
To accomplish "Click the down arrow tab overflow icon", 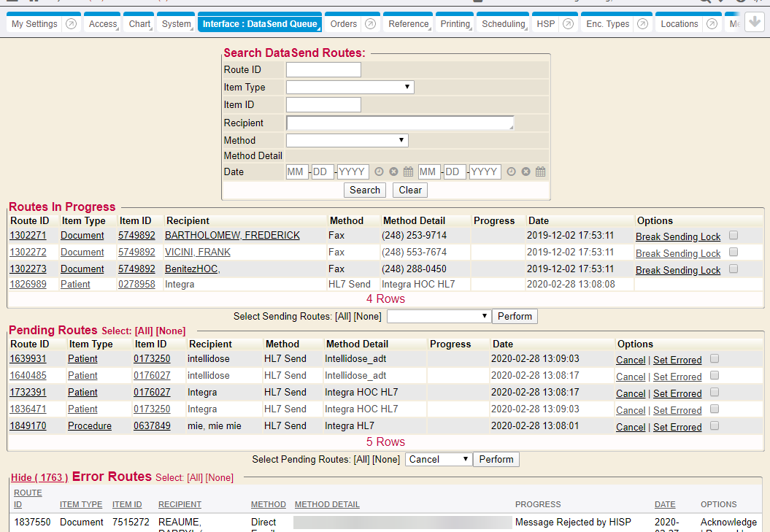I will click(x=754, y=23).
